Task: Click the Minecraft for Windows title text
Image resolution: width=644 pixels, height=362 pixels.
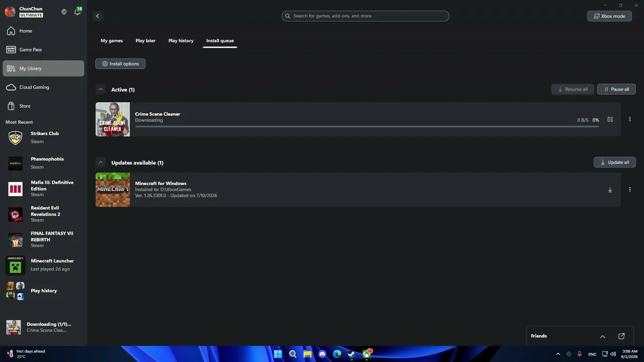Action: point(160,184)
